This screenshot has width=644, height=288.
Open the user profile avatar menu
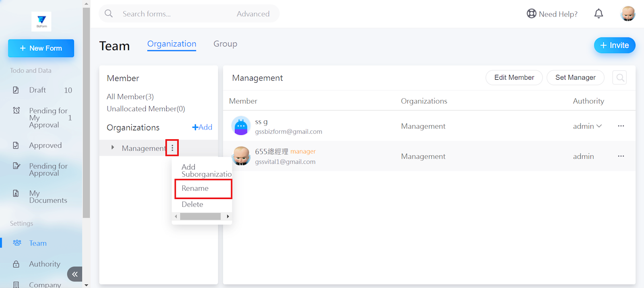(x=627, y=14)
